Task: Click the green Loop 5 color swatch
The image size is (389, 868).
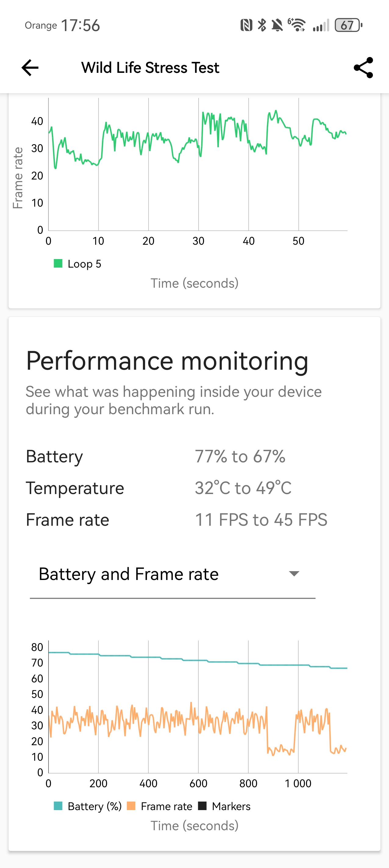Action: pyautogui.click(x=58, y=264)
